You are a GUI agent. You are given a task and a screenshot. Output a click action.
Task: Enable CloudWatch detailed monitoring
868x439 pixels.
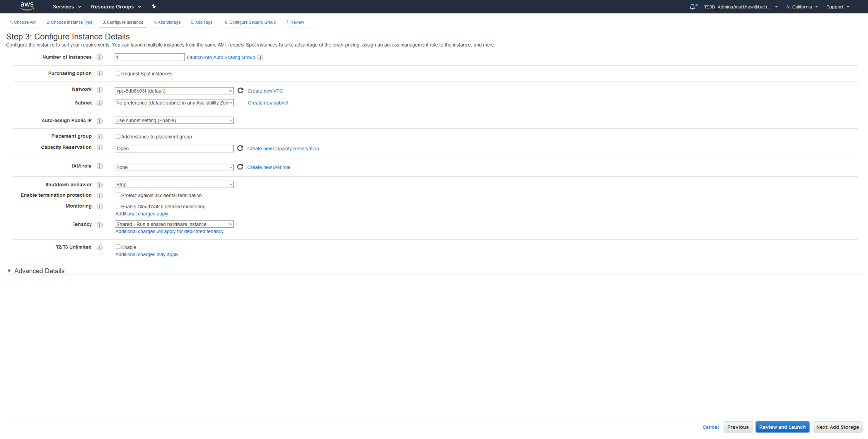[118, 206]
